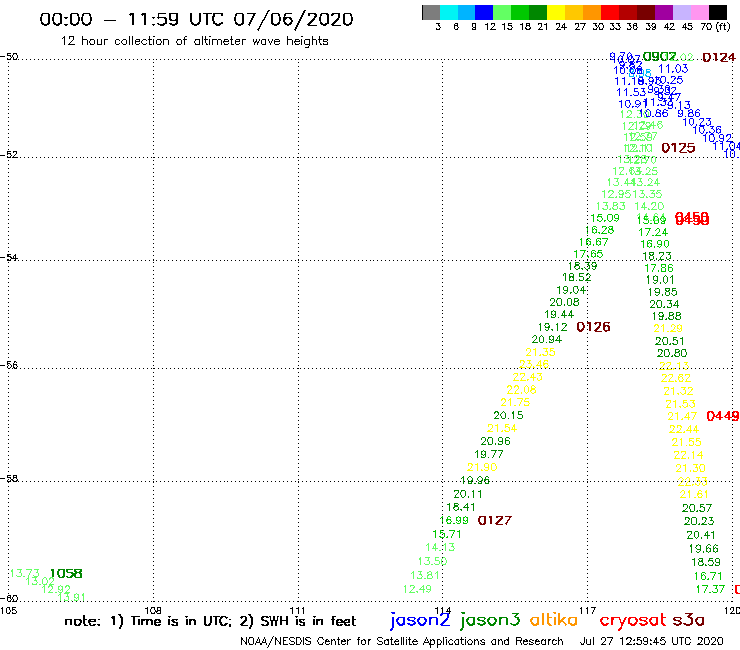Click the wave height value 19.66
This screenshot has height=650, width=740.
703,549
